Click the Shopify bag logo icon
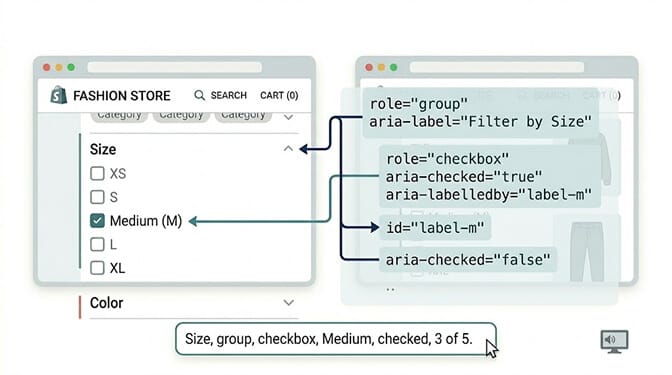Image resolution: width=672 pixels, height=375 pixels. (x=59, y=95)
